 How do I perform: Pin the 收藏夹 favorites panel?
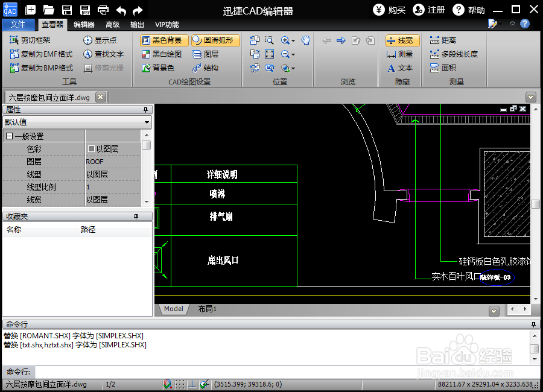[136, 217]
